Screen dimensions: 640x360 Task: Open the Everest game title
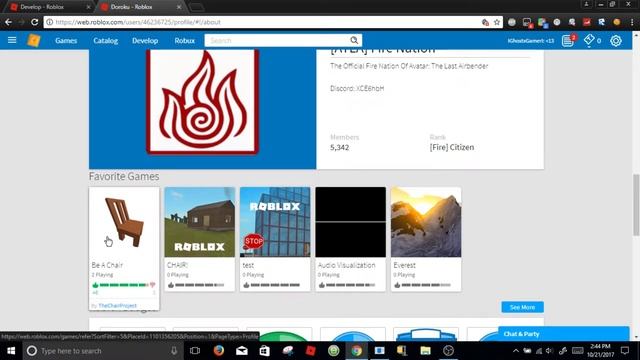pos(404,265)
